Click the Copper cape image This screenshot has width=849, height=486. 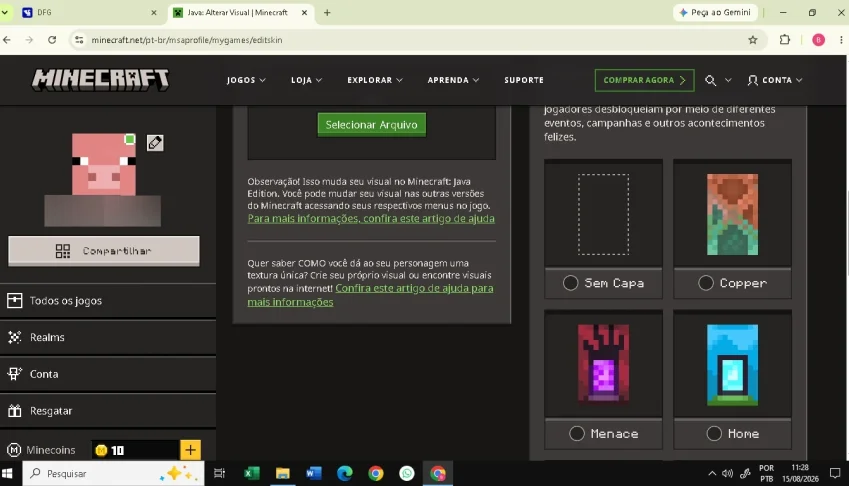pyautogui.click(x=732, y=214)
